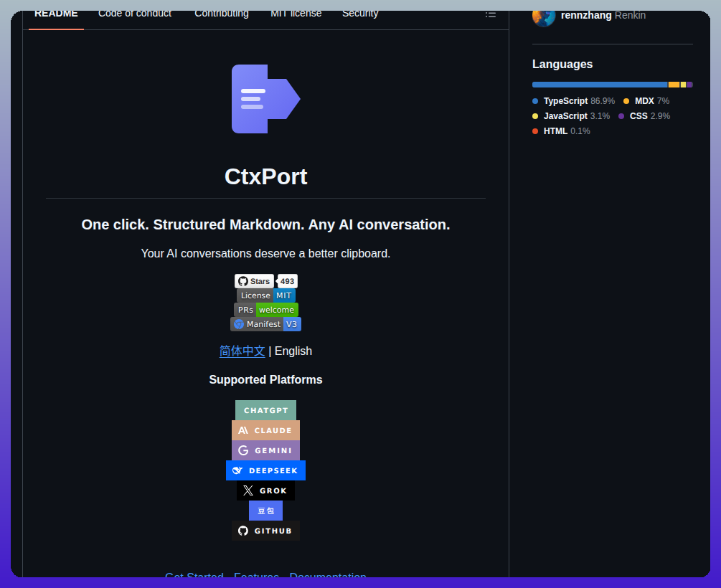The height and width of the screenshot is (588, 721).
Task: Click the HTML 0.1% language link
Action: (x=562, y=131)
